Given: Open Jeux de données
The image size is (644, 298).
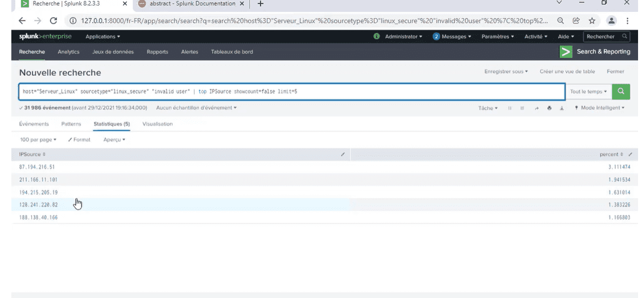Looking at the screenshot, I should [x=113, y=52].
